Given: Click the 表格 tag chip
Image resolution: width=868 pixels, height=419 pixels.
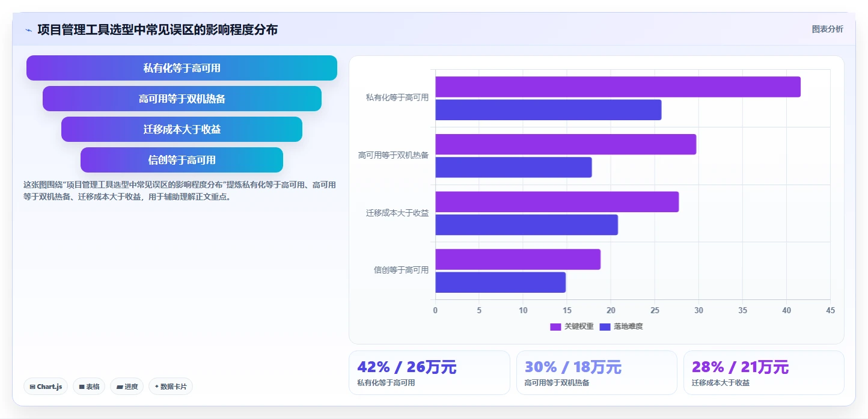Looking at the screenshot, I should point(89,387).
